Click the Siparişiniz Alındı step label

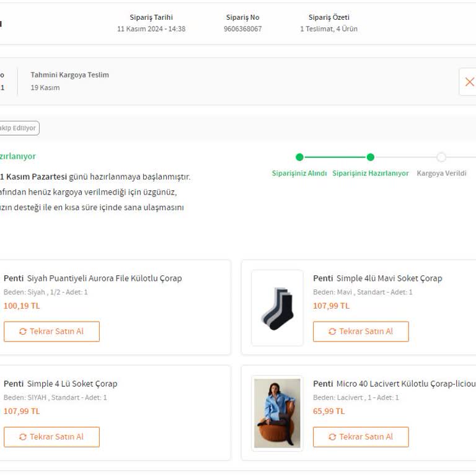click(299, 174)
